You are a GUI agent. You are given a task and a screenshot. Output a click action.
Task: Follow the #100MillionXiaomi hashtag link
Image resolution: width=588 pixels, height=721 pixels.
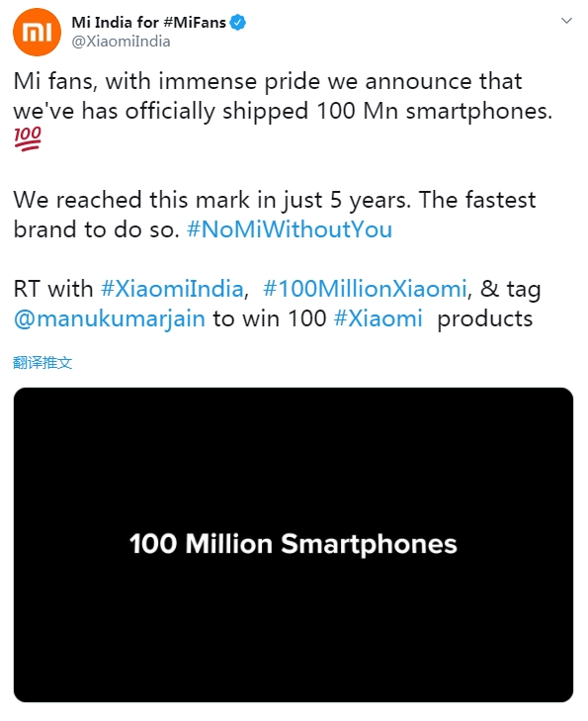[365, 289]
